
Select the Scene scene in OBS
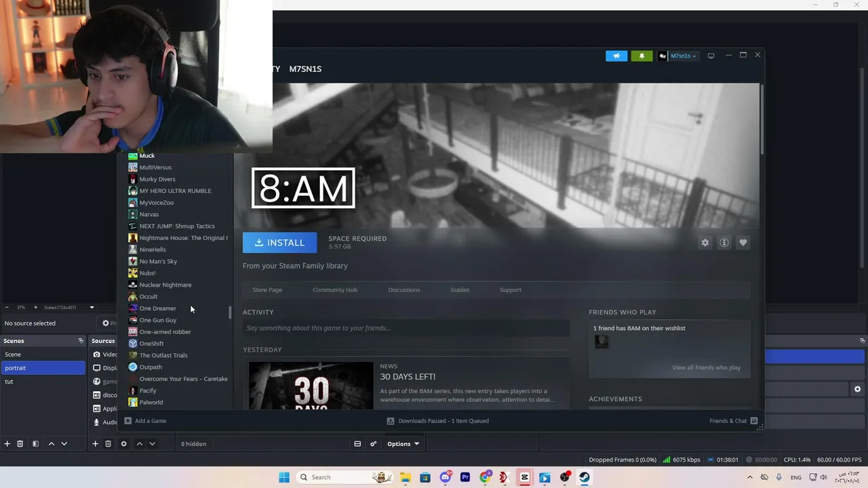(x=43, y=354)
